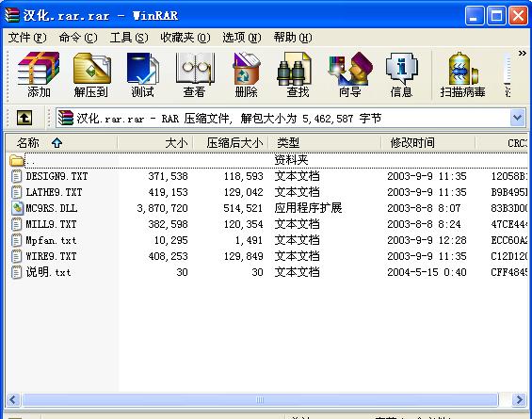Sort by 类型 column header

pos(325,143)
